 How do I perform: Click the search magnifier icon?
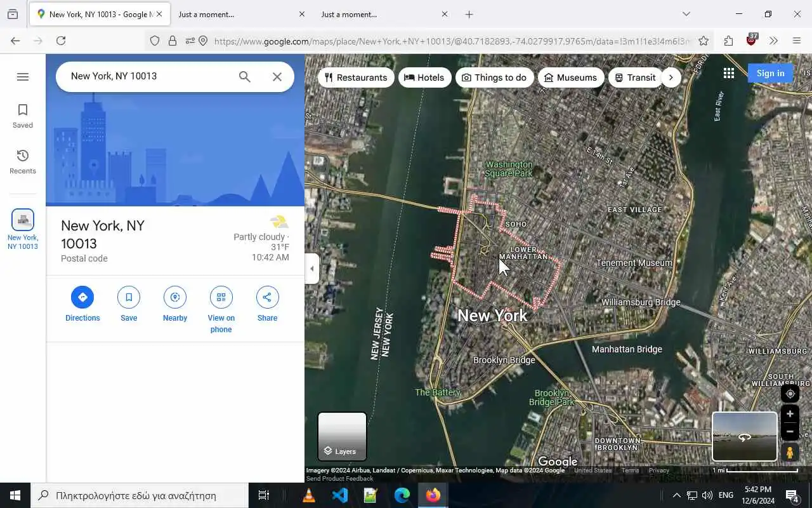245,77
